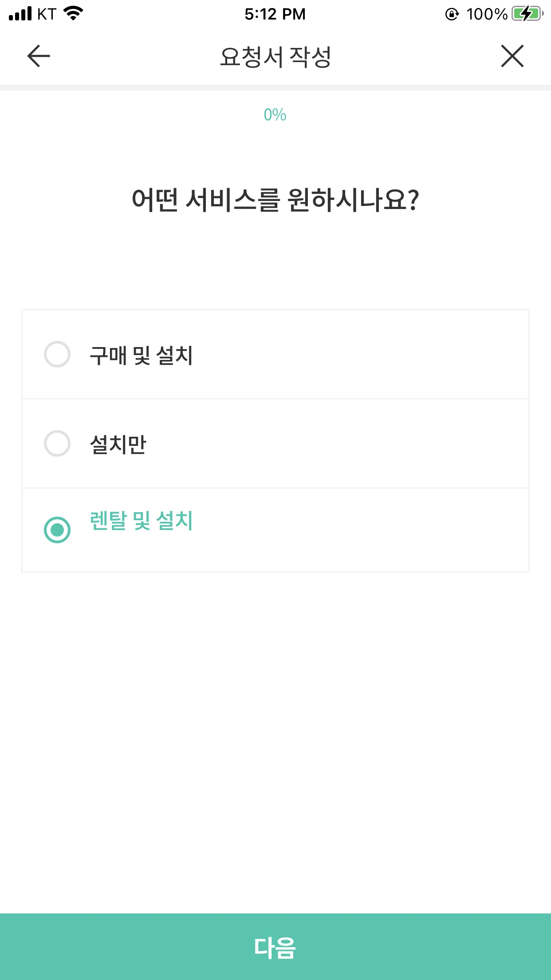Select the 설치만 radio button
551x980 pixels.
coord(57,443)
